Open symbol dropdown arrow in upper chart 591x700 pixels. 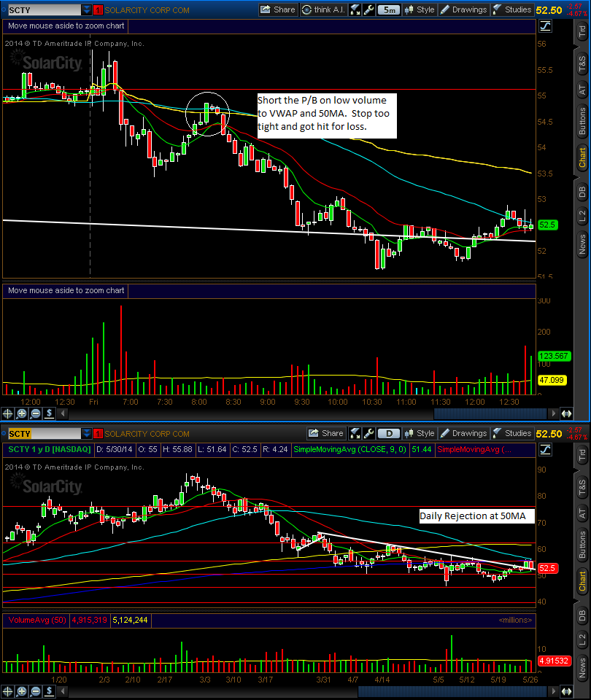(x=86, y=9)
